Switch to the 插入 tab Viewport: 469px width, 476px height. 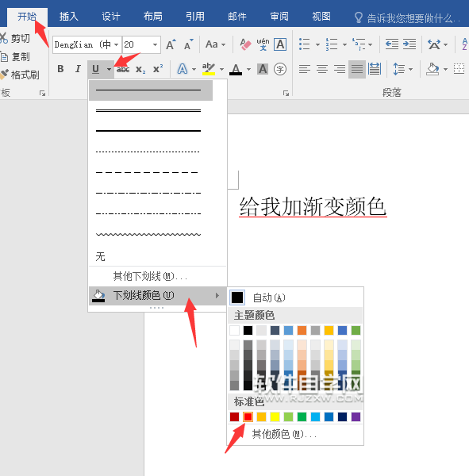[69, 17]
